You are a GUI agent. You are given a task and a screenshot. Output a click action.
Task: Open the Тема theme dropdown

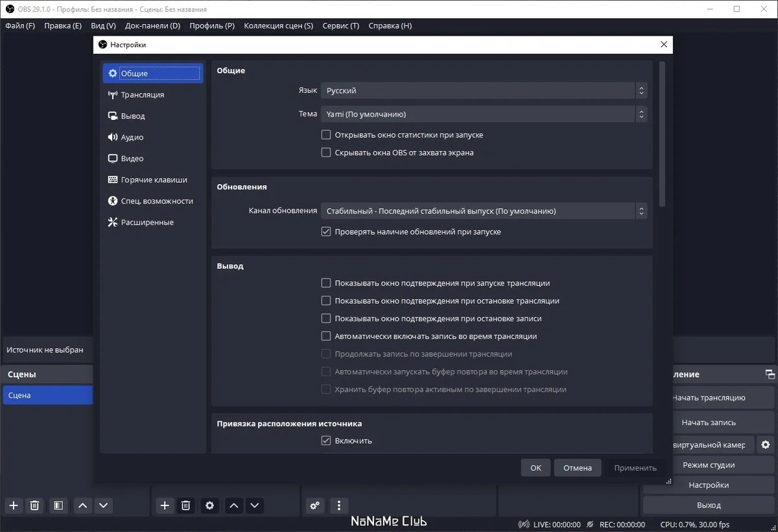click(x=484, y=114)
